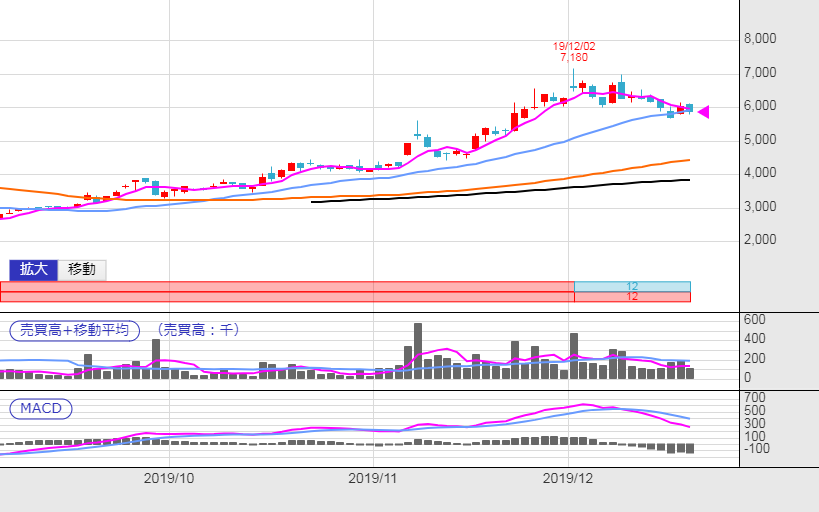This screenshot has height=512, width=819.
Task: Click the 8,000 price axis label
Action: [760, 39]
